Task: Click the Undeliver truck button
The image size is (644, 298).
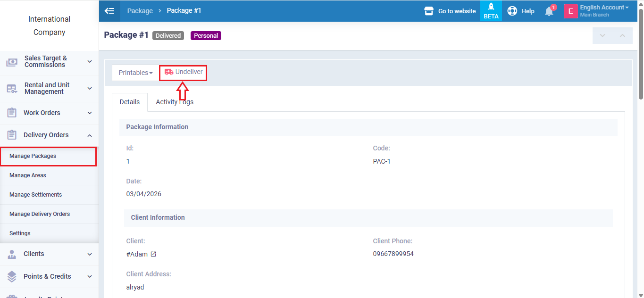Action: 184,72
